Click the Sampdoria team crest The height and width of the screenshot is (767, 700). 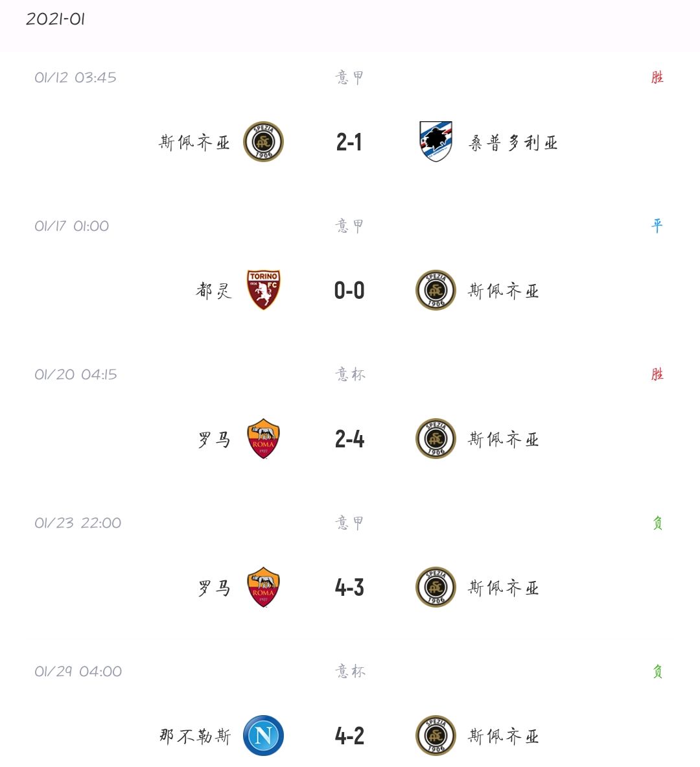click(436, 141)
